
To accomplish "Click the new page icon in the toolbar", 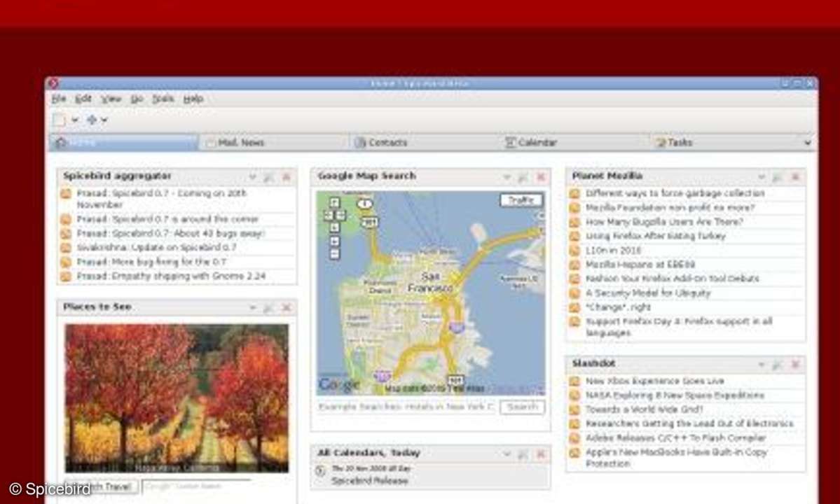I will (x=60, y=120).
